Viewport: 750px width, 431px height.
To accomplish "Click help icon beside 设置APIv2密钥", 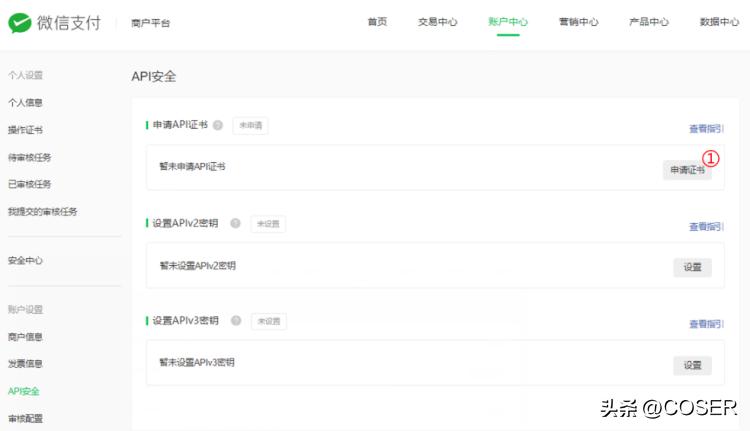I will click(235, 223).
